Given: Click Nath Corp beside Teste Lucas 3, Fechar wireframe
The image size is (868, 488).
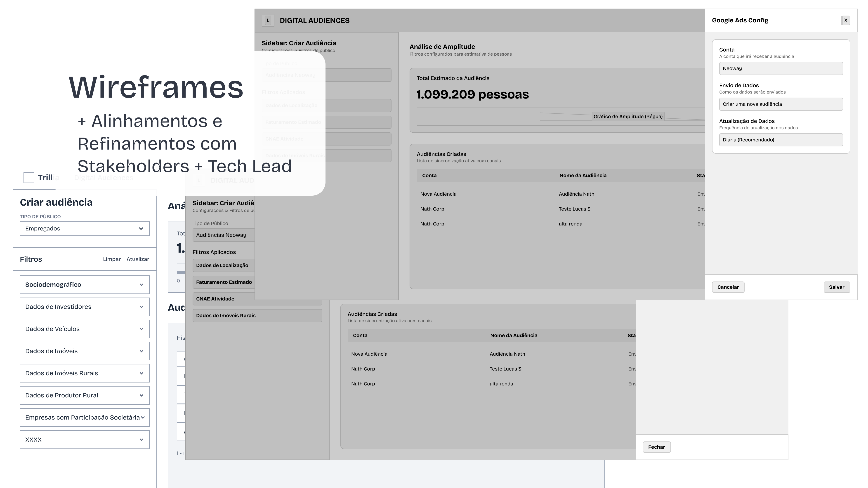Looking at the screenshot, I should tap(363, 369).
